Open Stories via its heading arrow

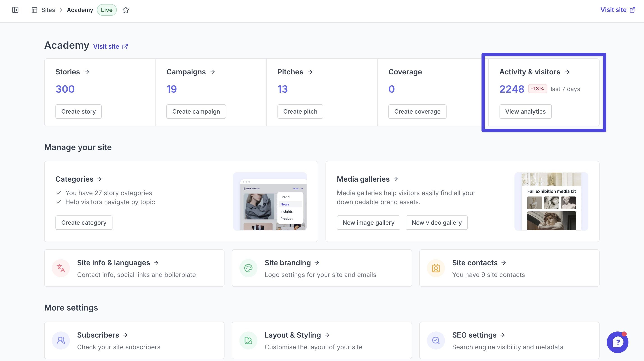[87, 72]
